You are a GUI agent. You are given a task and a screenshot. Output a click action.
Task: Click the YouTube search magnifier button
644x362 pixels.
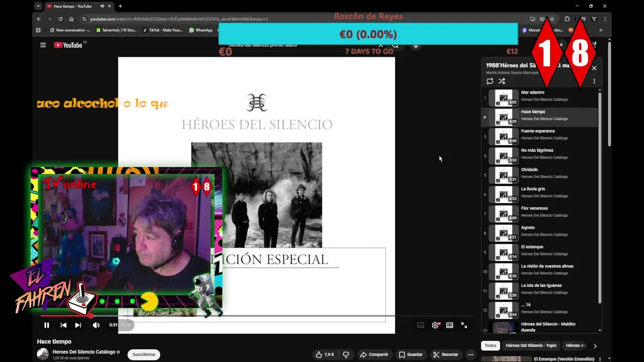pos(395,45)
